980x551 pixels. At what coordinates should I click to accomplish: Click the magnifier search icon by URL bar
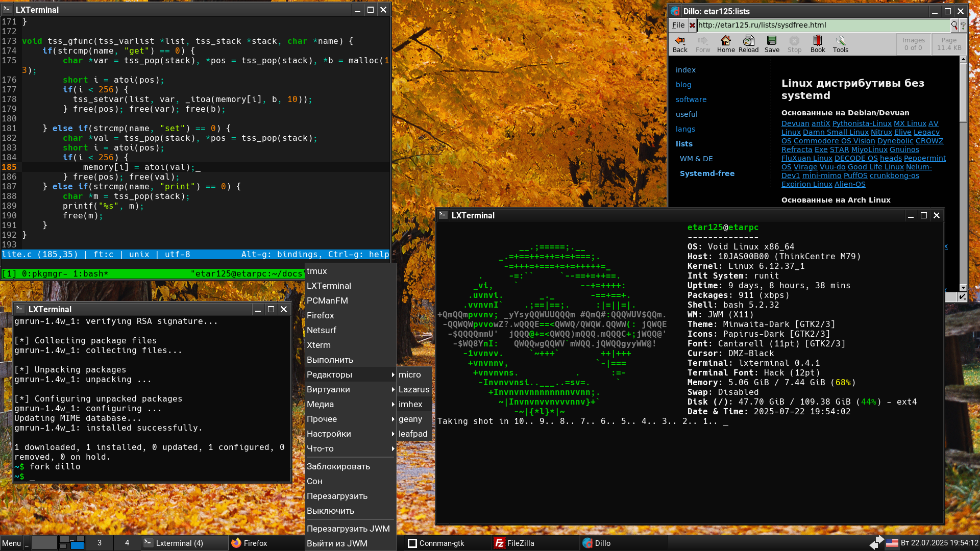pyautogui.click(x=954, y=25)
